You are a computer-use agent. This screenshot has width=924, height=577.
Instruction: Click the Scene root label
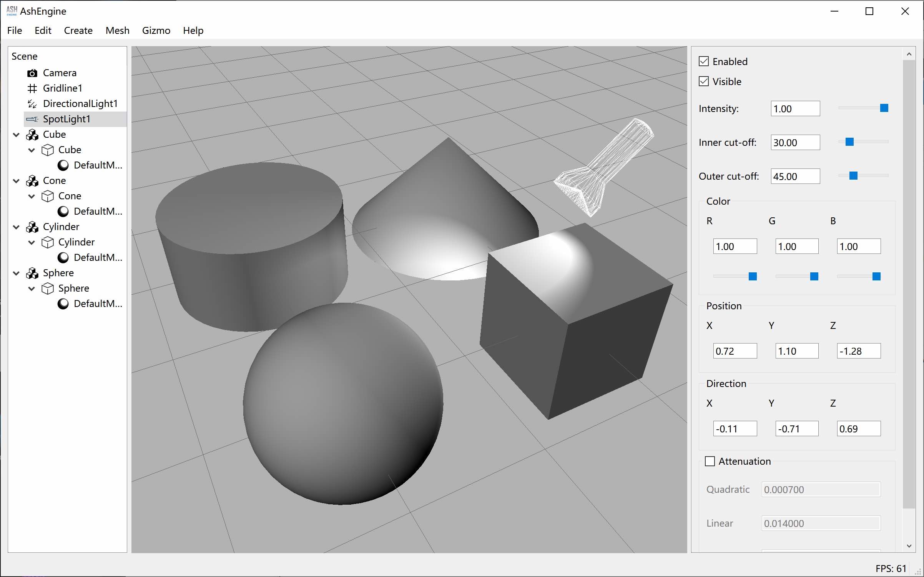click(x=25, y=57)
